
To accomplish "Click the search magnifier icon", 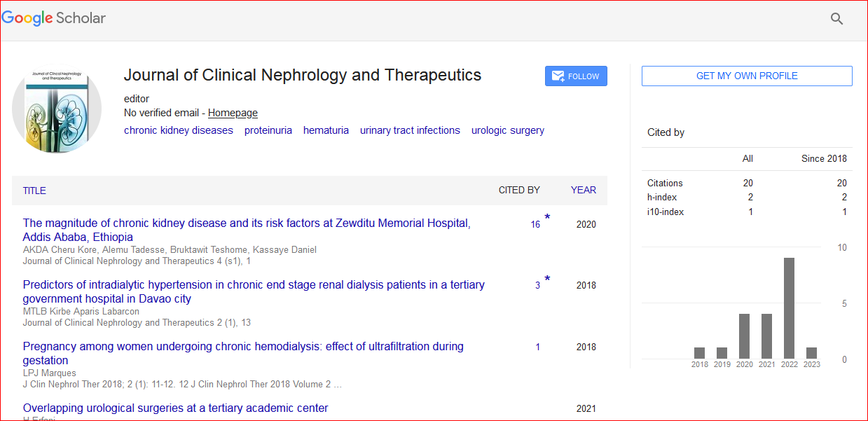I will [x=836, y=19].
